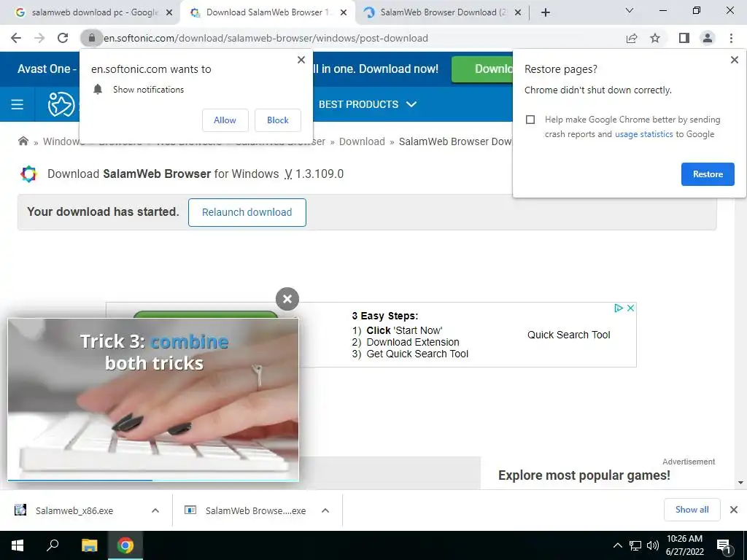Click the Restore button
The image size is (747, 560).
tap(708, 174)
